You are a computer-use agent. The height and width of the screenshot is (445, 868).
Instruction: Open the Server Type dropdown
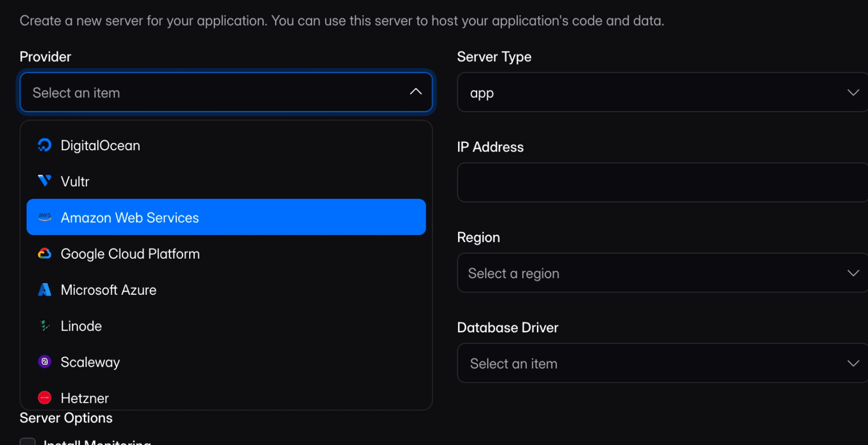(x=662, y=92)
